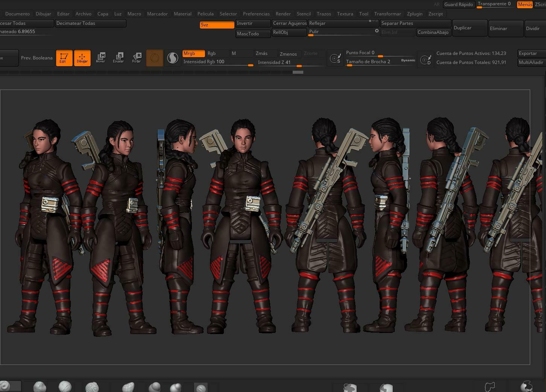Activate the Edit mode icon

[x=64, y=58]
